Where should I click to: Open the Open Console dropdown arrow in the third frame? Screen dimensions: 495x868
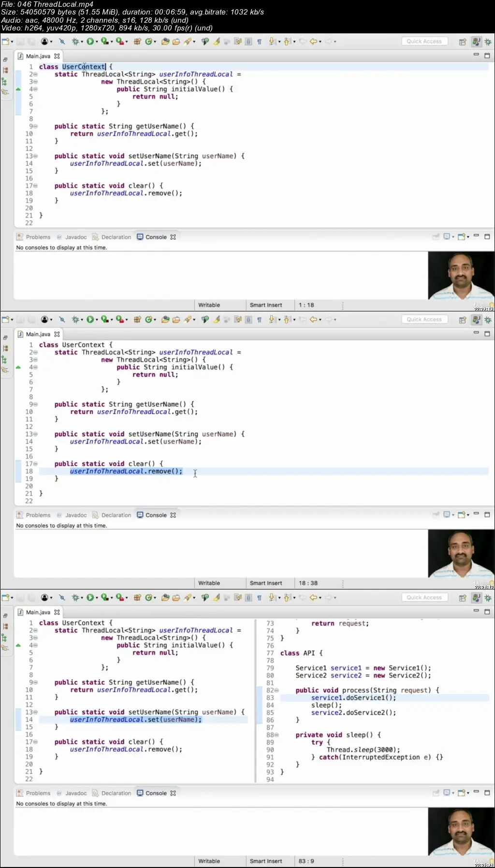click(468, 793)
